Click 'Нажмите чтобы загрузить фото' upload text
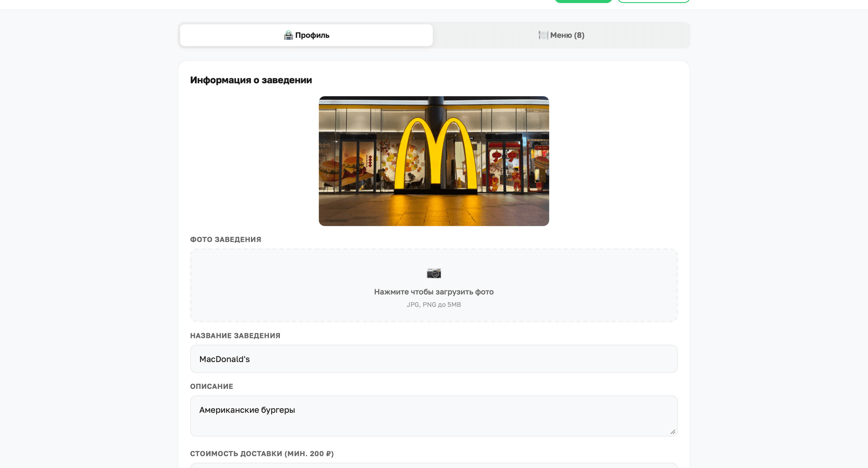The width and height of the screenshot is (868, 468). (x=434, y=292)
